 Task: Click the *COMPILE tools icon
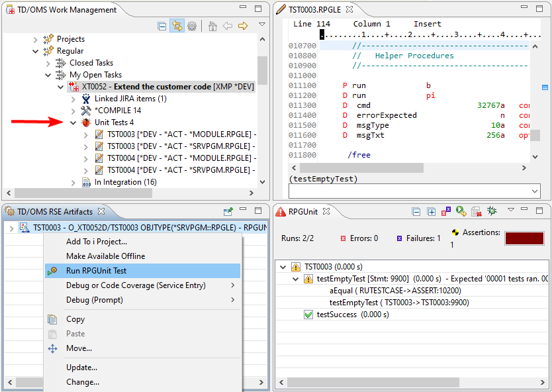[x=86, y=111]
